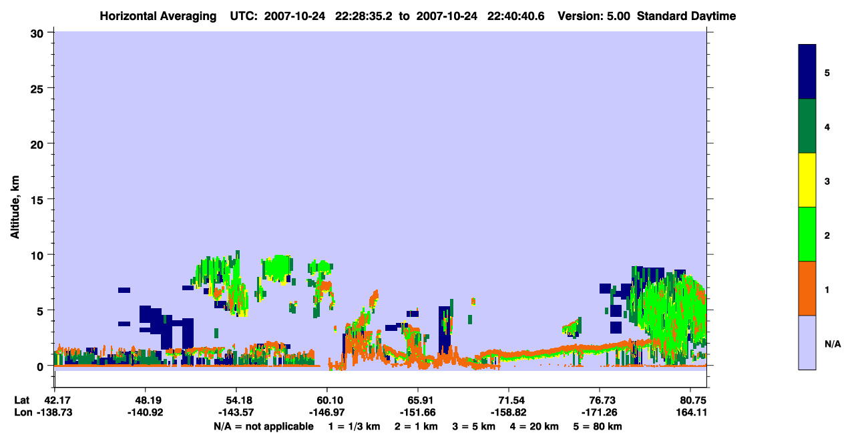Click the y-axis tick label 15
Viewport: 868px width, 445px height.
pos(39,199)
